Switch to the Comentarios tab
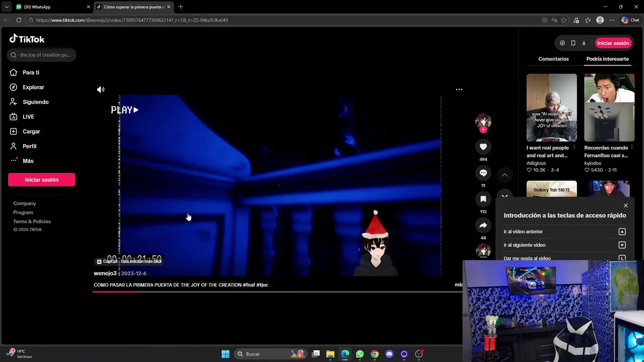Viewport: 644px width, 362px height. click(553, 59)
